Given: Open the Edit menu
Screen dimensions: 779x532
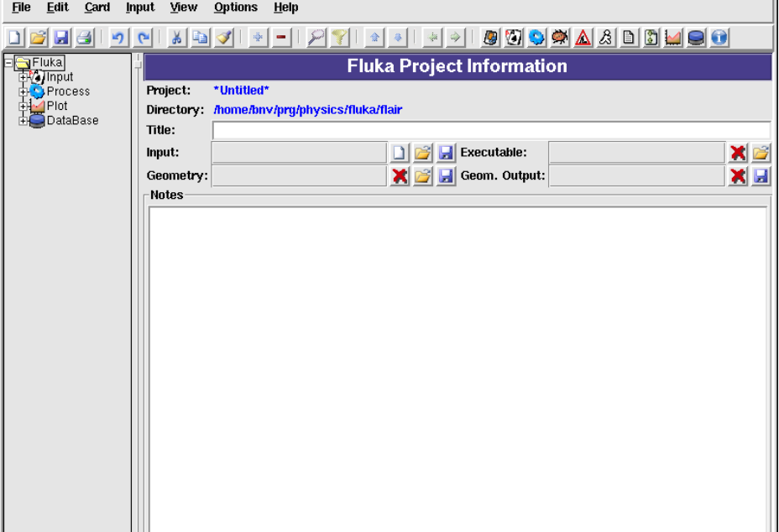Looking at the screenshot, I should tap(57, 8).
